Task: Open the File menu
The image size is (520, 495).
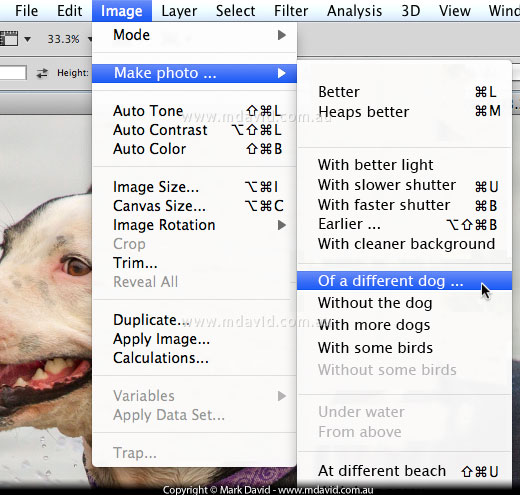Action: [x=26, y=11]
